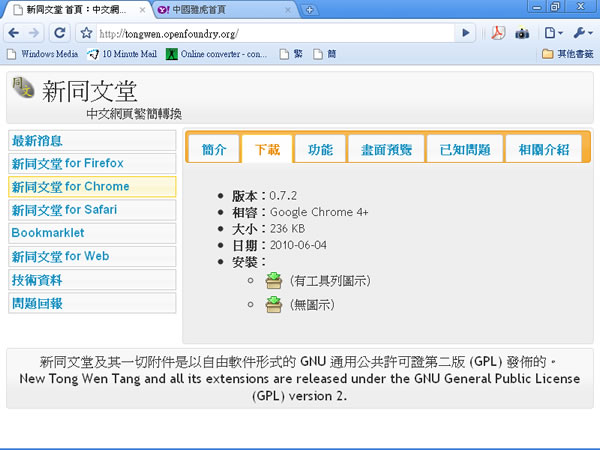Click the size value 236 KB
This screenshot has width=600, height=450.
(288, 228)
